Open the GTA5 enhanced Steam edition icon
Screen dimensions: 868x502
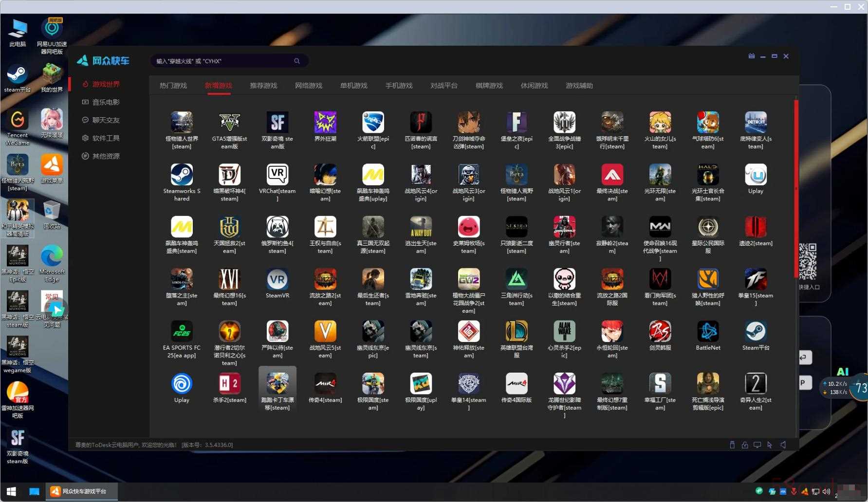click(229, 123)
